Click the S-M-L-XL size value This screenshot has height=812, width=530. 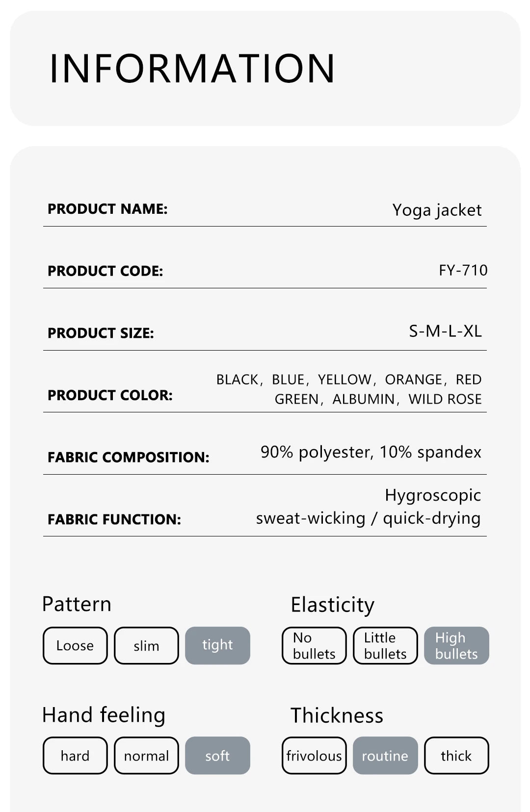coord(445,331)
